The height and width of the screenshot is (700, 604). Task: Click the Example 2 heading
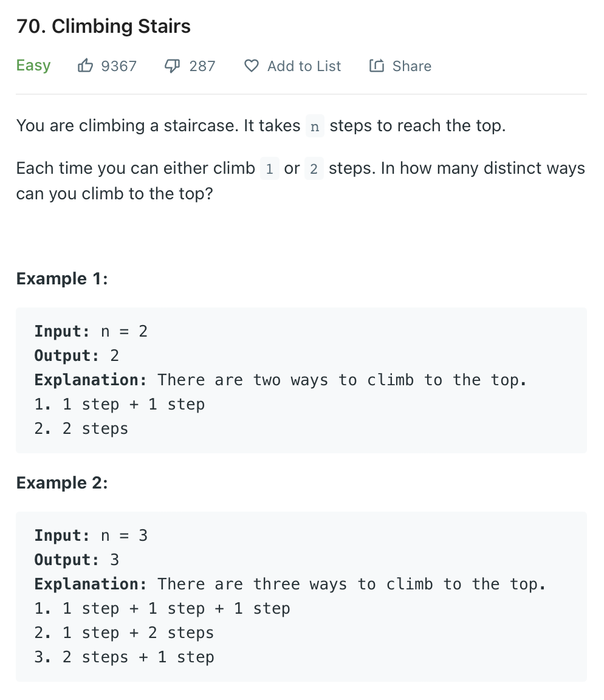(x=62, y=482)
